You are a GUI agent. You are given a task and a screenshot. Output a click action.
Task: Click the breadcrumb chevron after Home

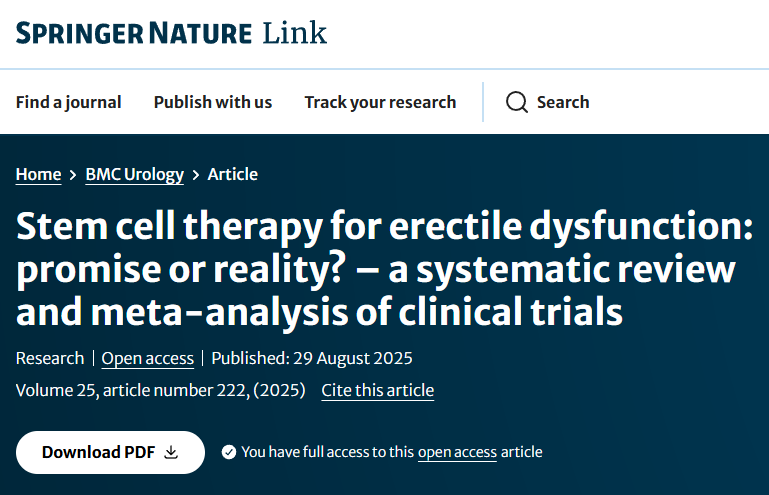click(x=73, y=175)
